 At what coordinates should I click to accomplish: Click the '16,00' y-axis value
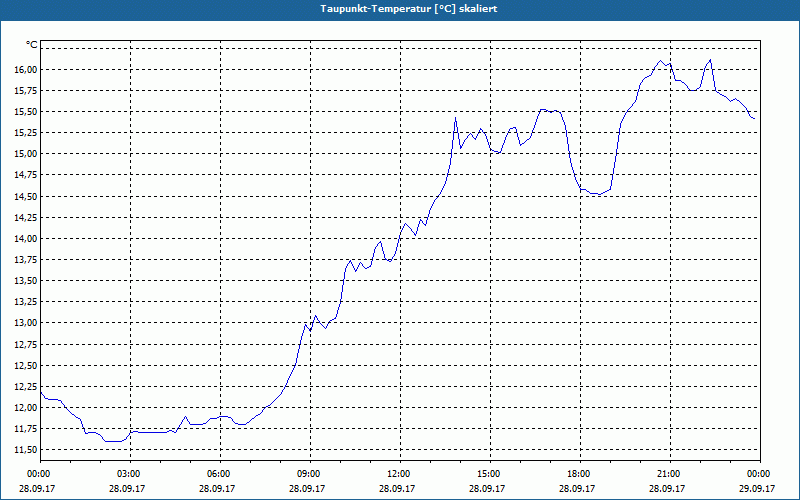tap(27, 69)
